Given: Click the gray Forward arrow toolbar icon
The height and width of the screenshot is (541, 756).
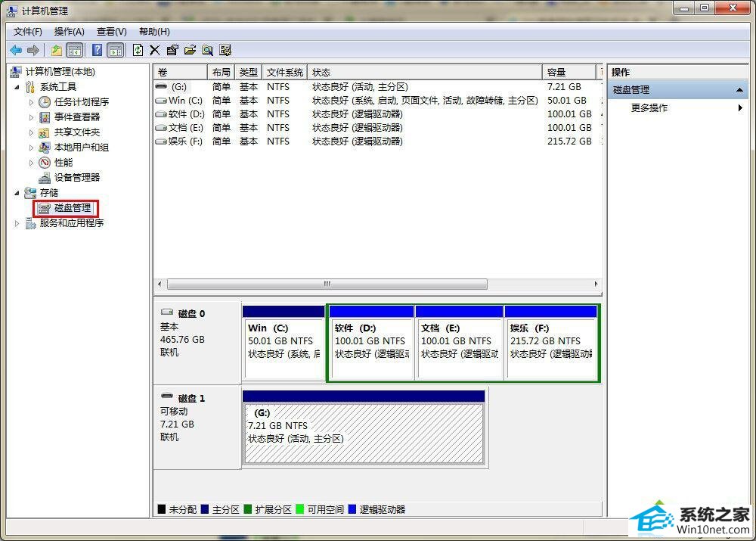Looking at the screenshot, I should pos(33,50).
